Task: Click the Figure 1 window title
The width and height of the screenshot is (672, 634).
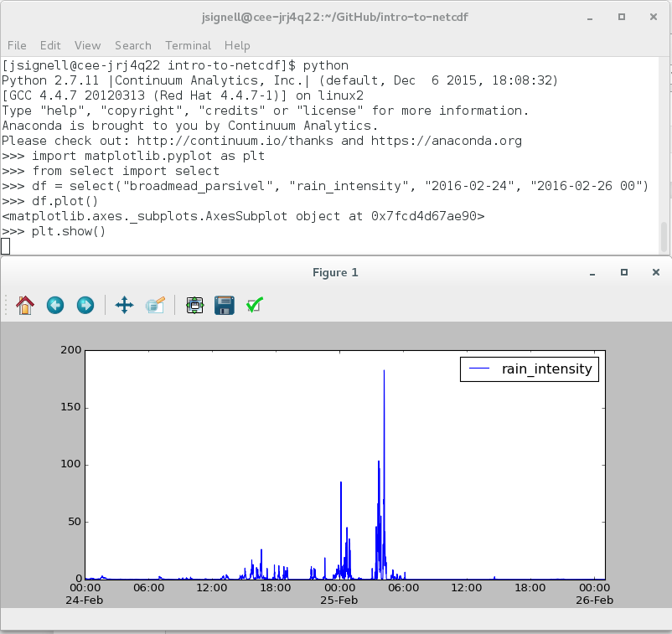Action: 335,272
